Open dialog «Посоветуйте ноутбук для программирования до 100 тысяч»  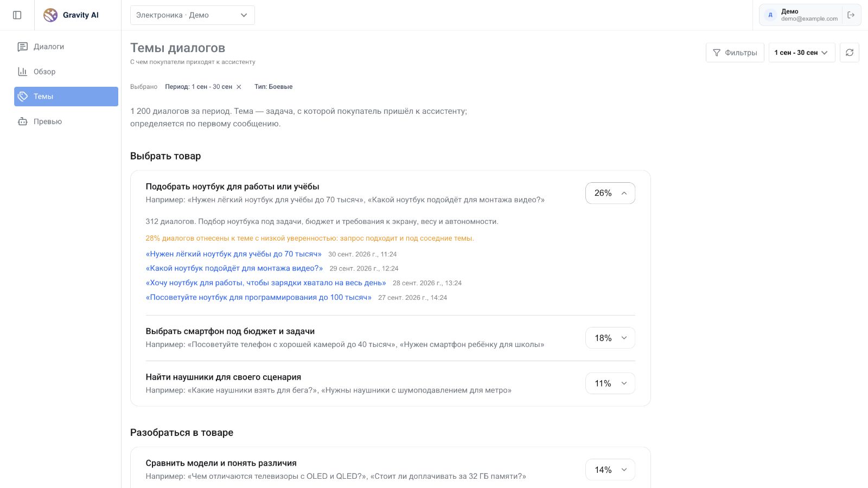coord(259,297)
